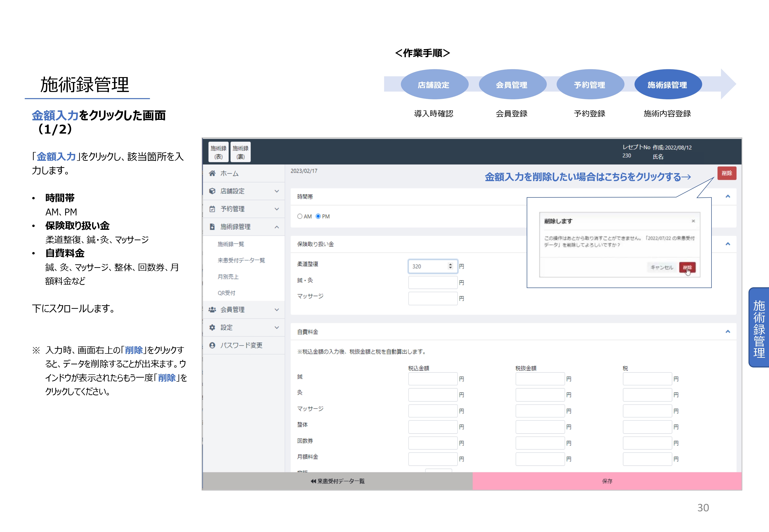The image size is (769, 532).
Task: Click the 設定 gear icon
Action: (212, 327)
